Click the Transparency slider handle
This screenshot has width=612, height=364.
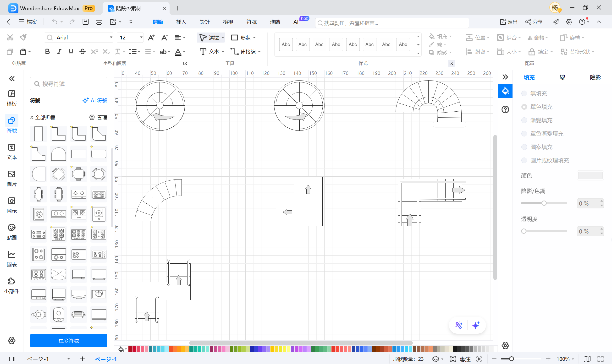[x=524, y=231]
